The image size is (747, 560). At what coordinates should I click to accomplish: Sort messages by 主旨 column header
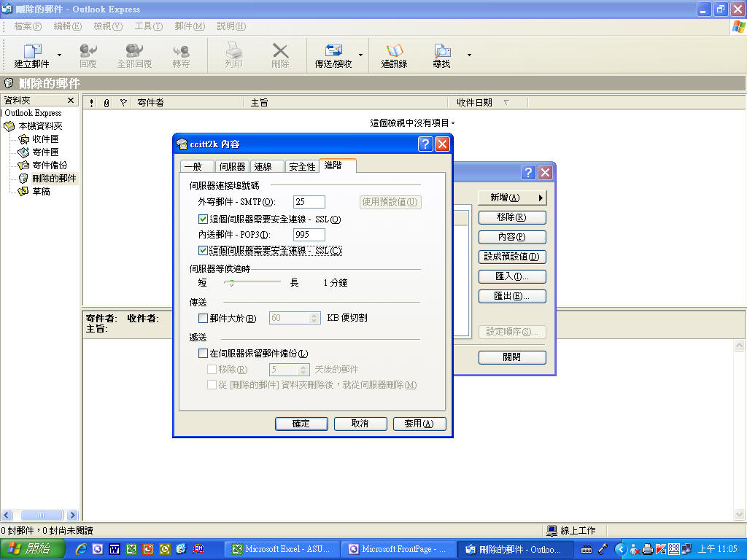point(346,103)
